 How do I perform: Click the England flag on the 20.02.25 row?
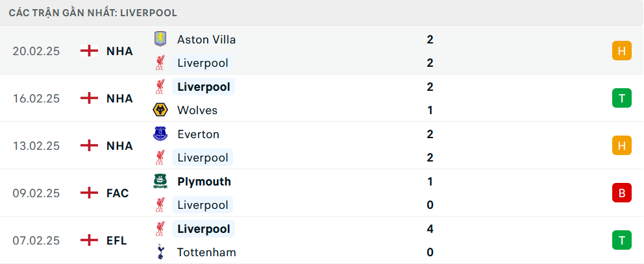(89, 51)
